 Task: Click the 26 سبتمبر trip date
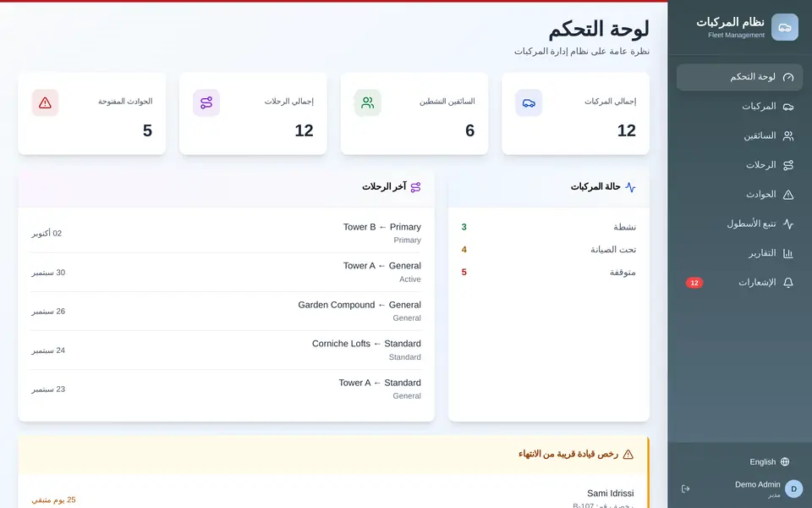coord(48,312)
